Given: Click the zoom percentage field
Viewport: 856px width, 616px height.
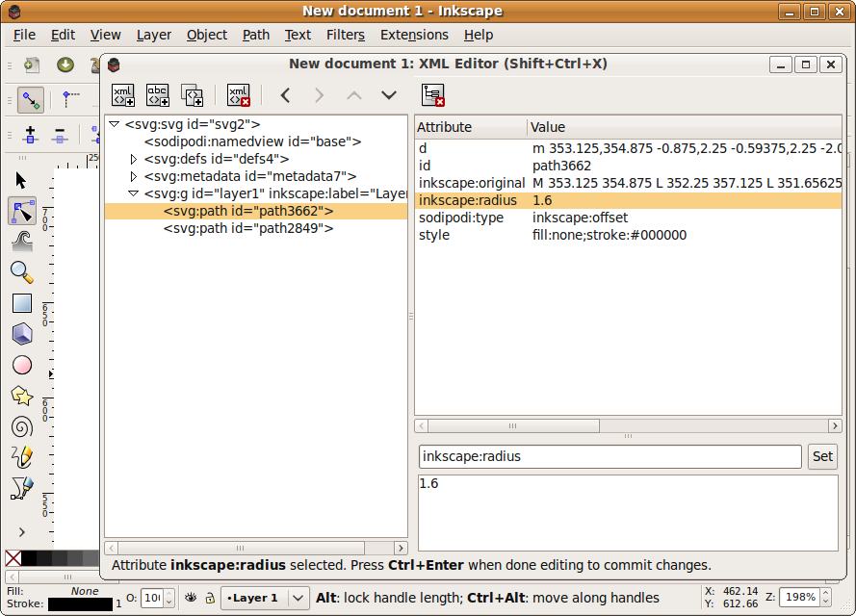Looking at the screenshot, I should (800, 598).
